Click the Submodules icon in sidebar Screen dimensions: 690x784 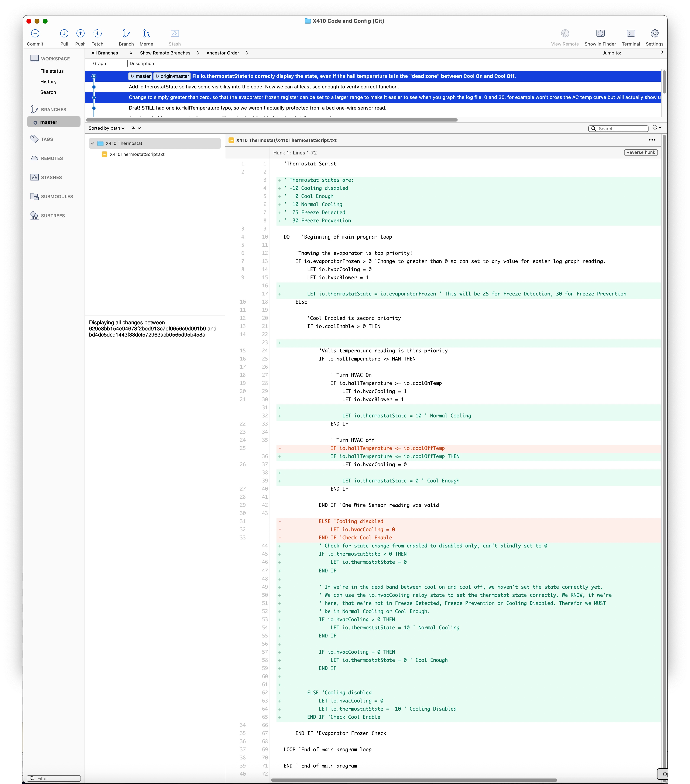(35, 196)
